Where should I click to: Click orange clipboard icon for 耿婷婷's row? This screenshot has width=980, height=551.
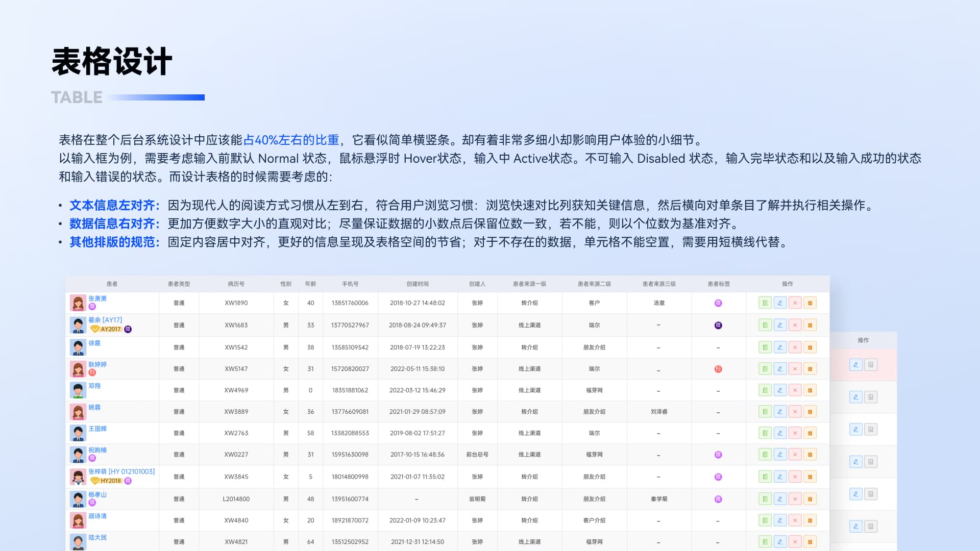(810, 369)
